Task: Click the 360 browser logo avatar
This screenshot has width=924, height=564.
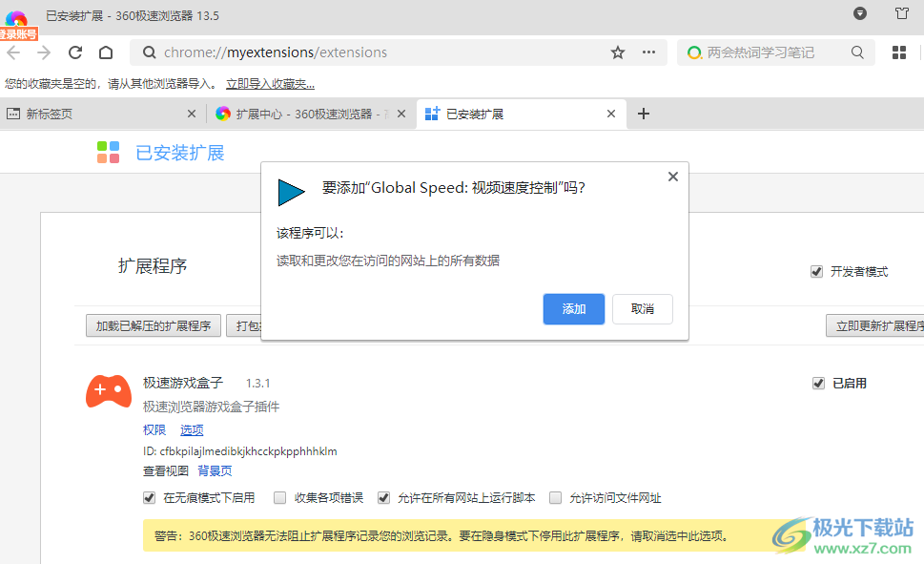Action: click(16, 19)
